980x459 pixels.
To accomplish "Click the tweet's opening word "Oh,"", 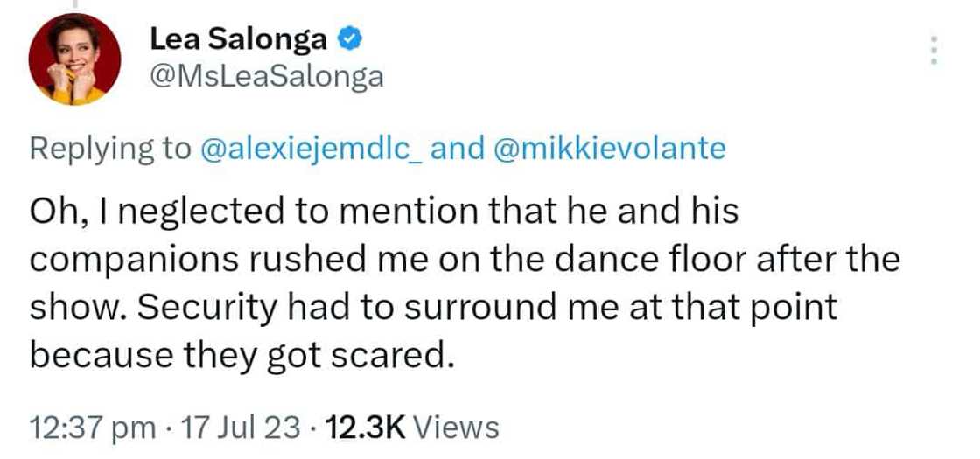I will tap(52, 212).
